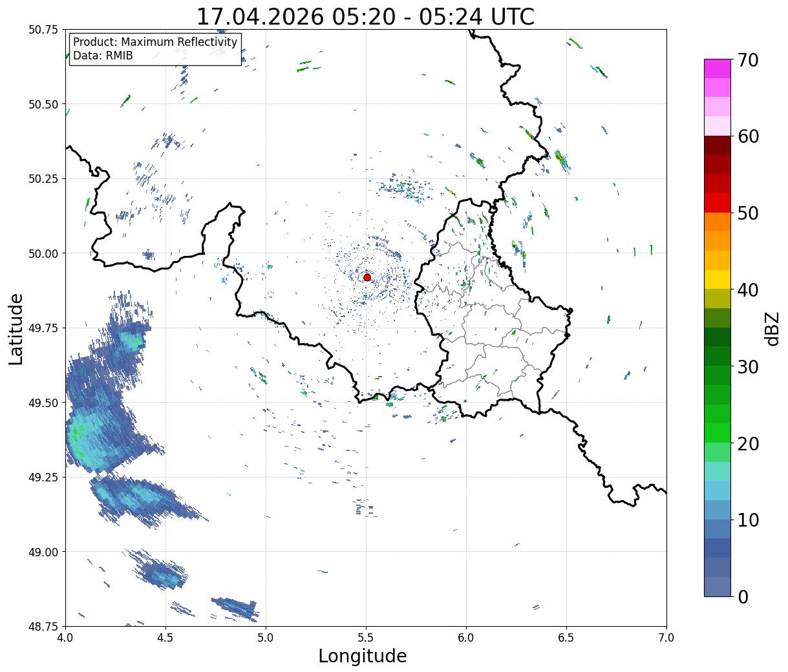The width and height of the screenshot is (788, 672).
Task: Select the bright red 50 dBZ color band
Action: (x=718, y=203)
